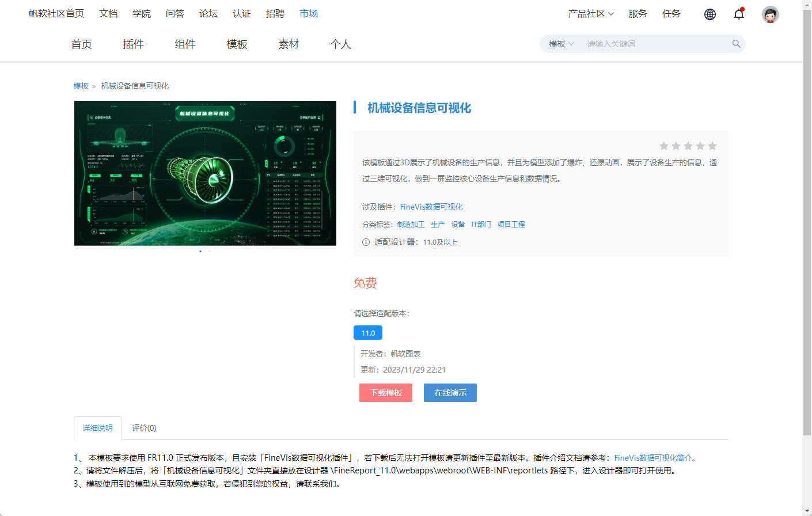Viewport: 812px width, 516px height.
Task: Rate the template three stars
Action: point(688,146)
